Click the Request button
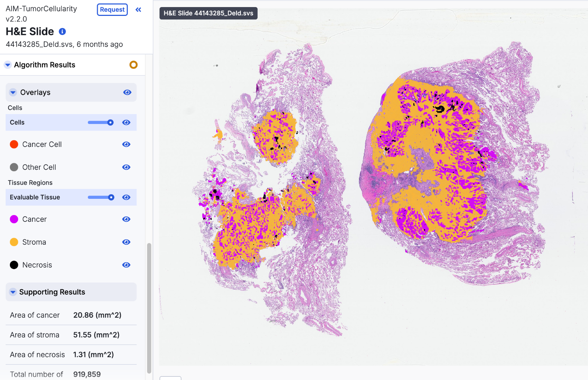588x380 pixels. point(112,10)
